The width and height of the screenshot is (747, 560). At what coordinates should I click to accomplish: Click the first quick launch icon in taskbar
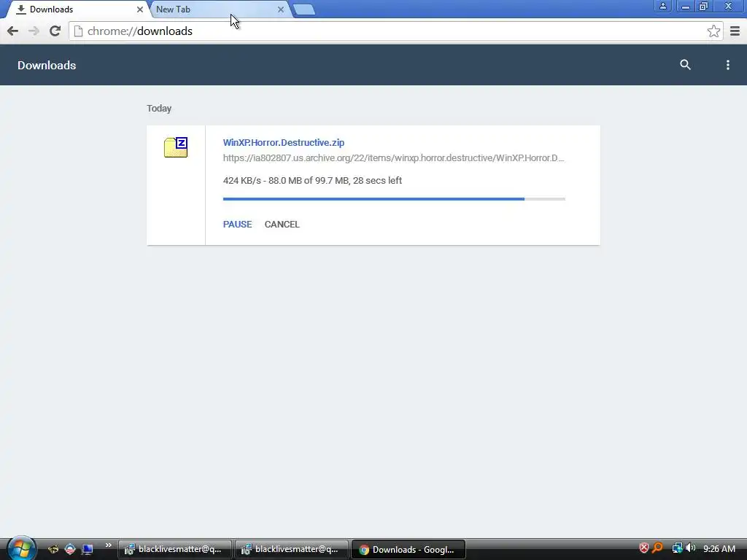pyautogui.click(x=53, y=549)
